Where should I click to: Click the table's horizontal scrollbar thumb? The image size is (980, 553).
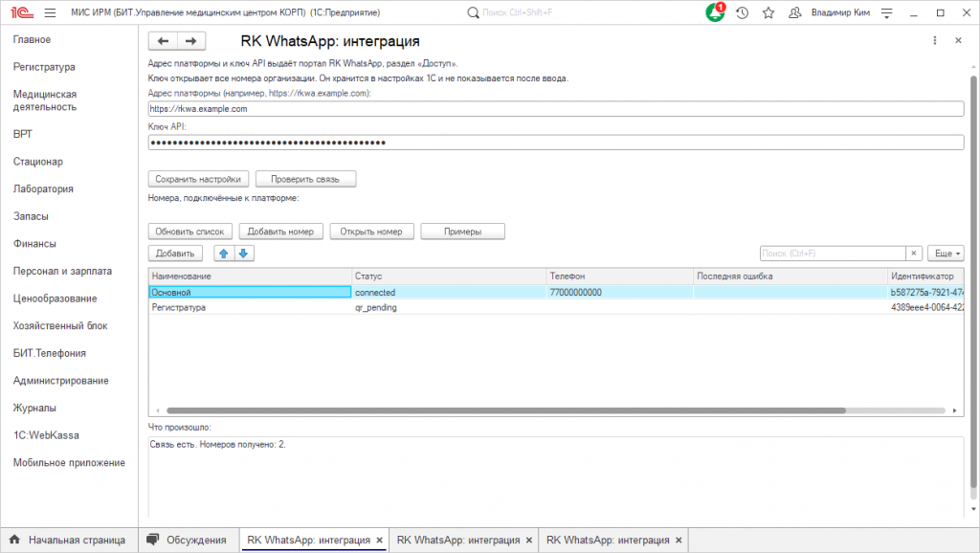506,410
